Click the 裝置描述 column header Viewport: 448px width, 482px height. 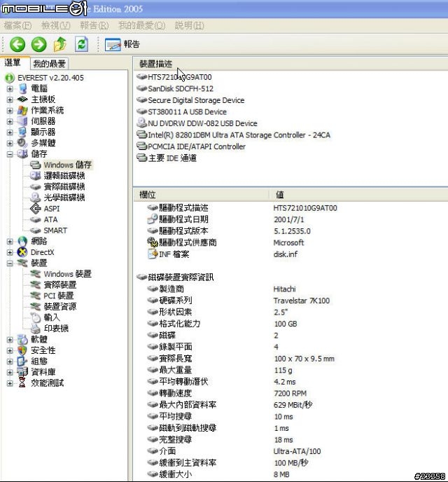(x=156, y=64)
